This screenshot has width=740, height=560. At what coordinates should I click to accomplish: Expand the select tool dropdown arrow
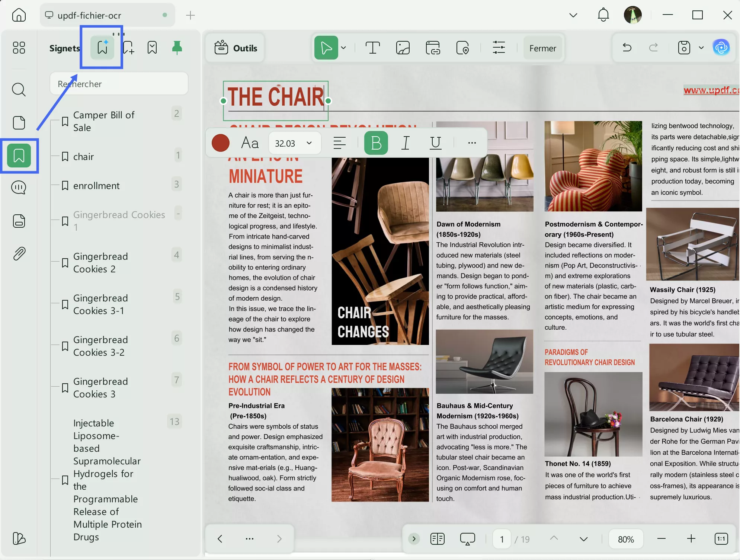343,48
